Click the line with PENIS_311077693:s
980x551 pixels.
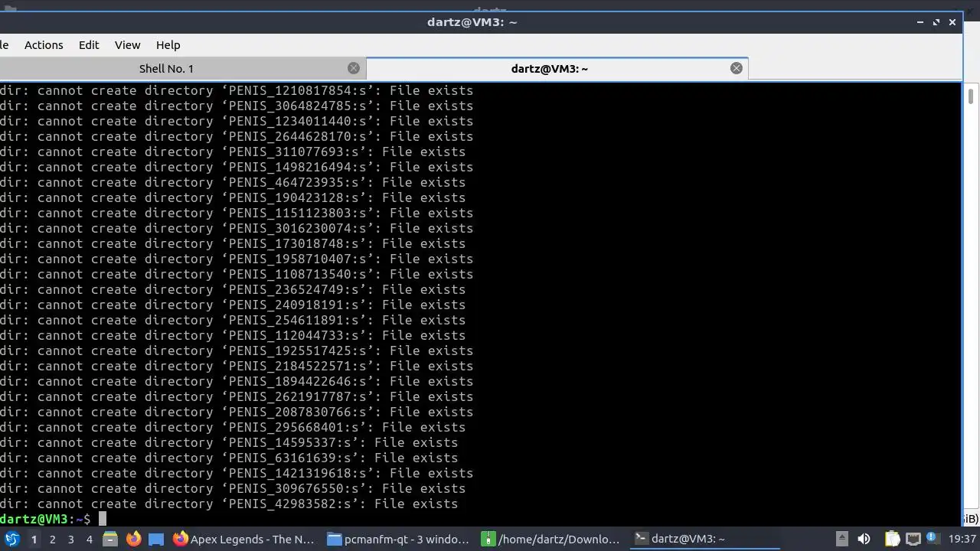[x=233, y=152]
